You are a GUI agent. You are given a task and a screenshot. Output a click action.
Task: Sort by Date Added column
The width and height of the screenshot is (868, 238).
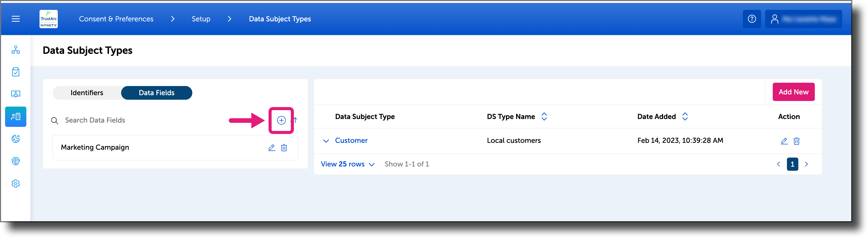[x=685, y=116]
